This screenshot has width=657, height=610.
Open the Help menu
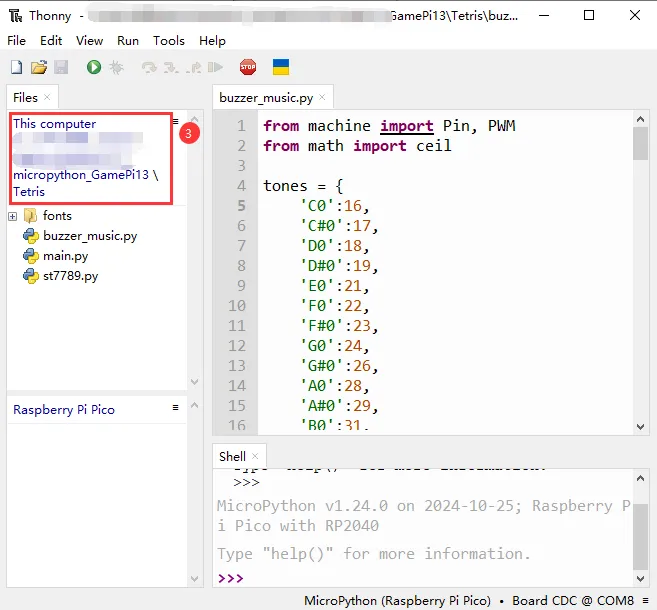[212, 41]
